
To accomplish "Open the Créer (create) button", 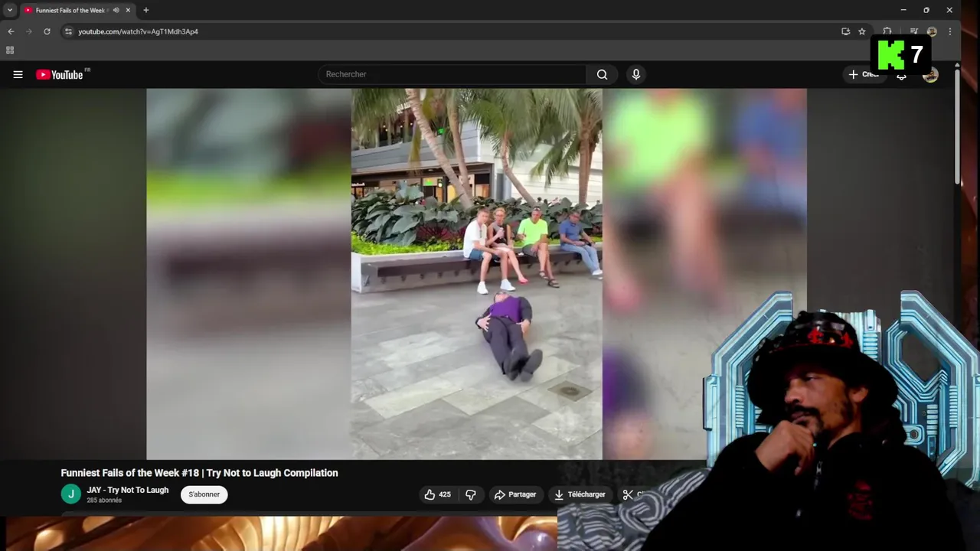I will pos(864,74).
